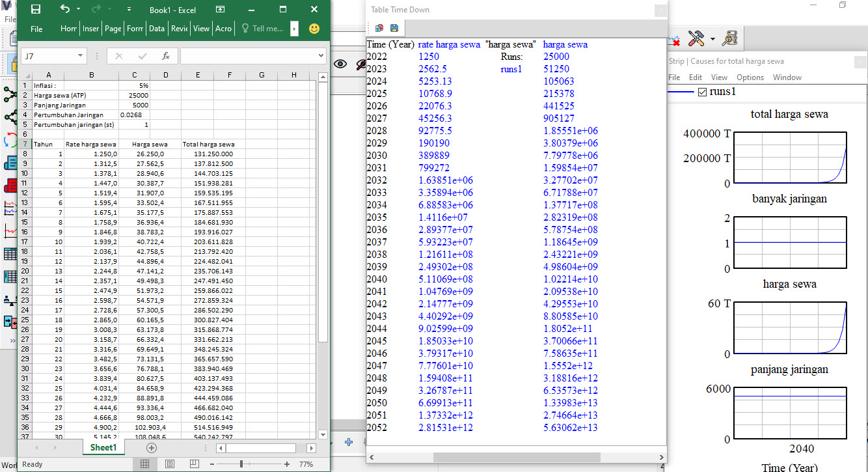Click the smiley feedback icon
Screen dimensions: 868x472
[x=314, y=29]
